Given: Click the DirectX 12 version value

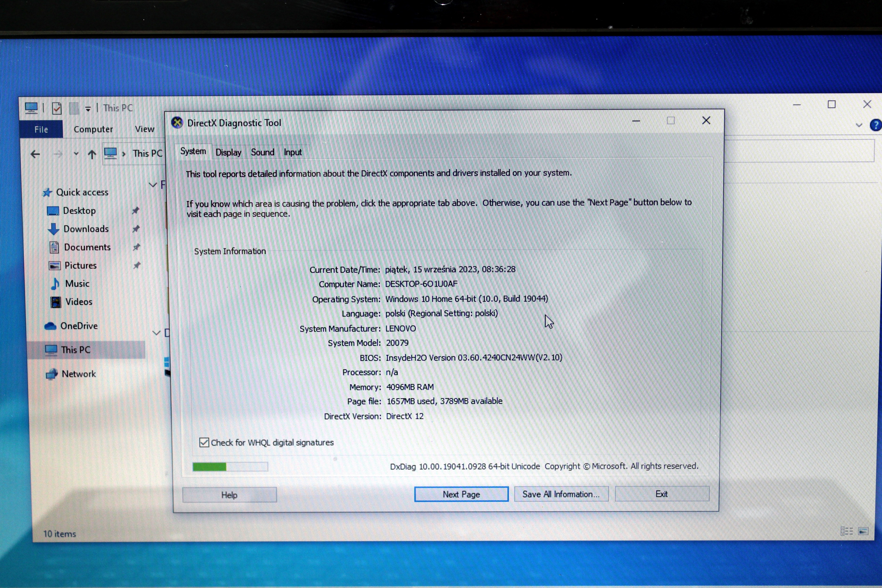Looking at the screenshot, I should pos(405,416).
